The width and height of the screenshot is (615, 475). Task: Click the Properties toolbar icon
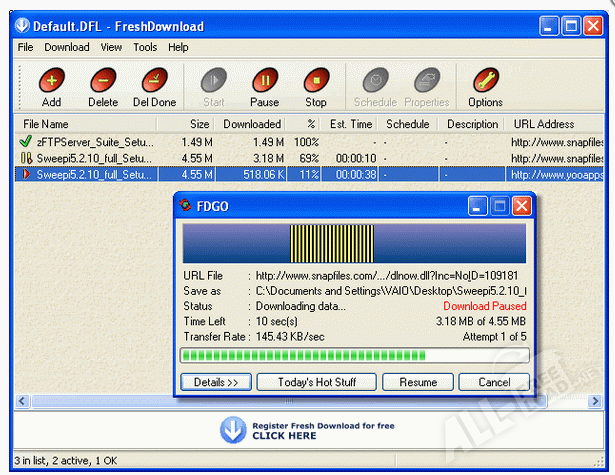[427, 82]
